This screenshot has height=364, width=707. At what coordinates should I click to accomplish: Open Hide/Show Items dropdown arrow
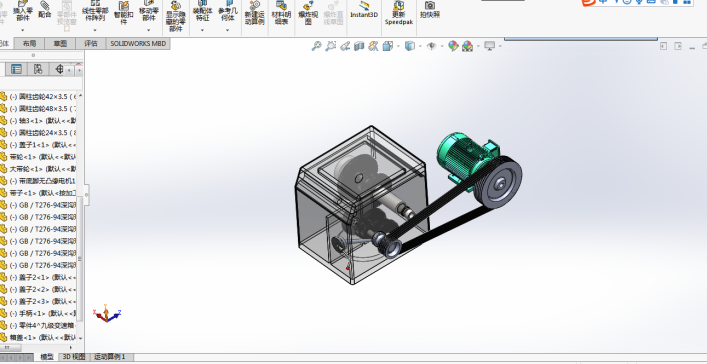442,46
